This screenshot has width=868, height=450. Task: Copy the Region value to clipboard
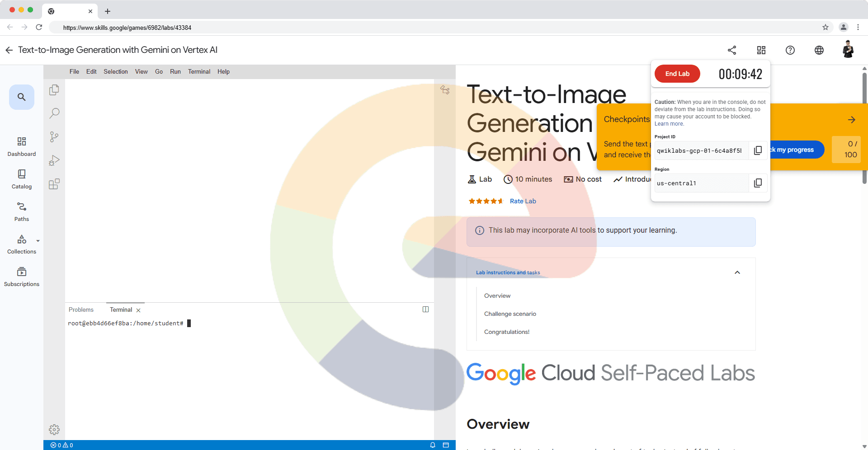pos(758,183)
